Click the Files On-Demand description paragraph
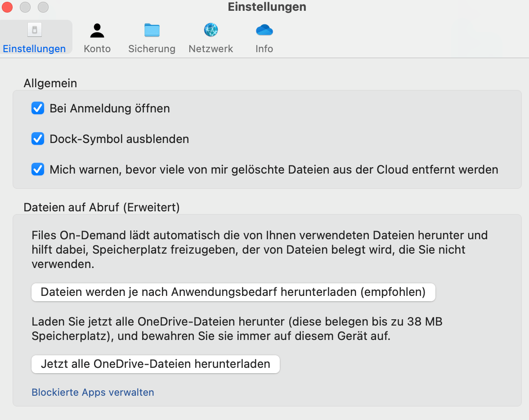Viewport: 529px width, 420px height. [x=260, y=250]
